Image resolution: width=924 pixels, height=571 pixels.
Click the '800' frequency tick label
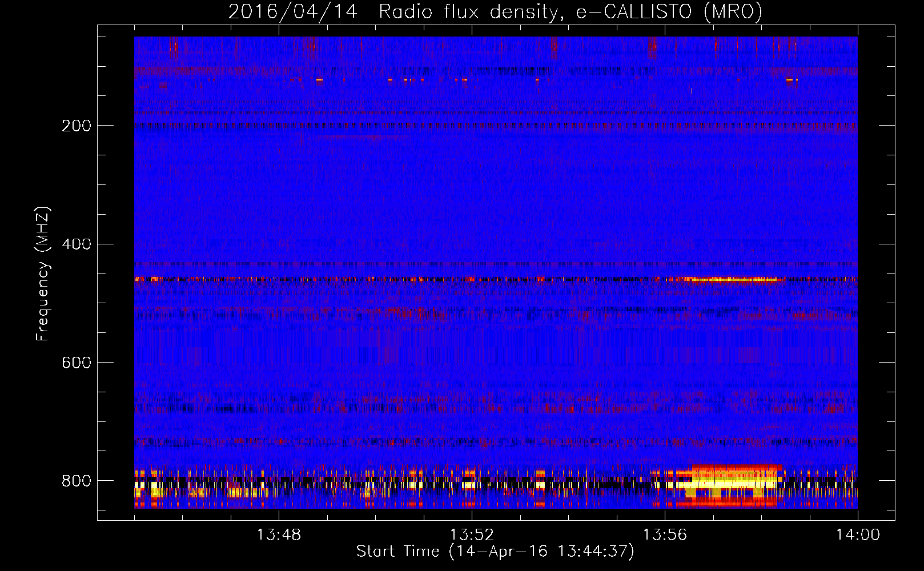pyautogui.click(x=76, y=481)
